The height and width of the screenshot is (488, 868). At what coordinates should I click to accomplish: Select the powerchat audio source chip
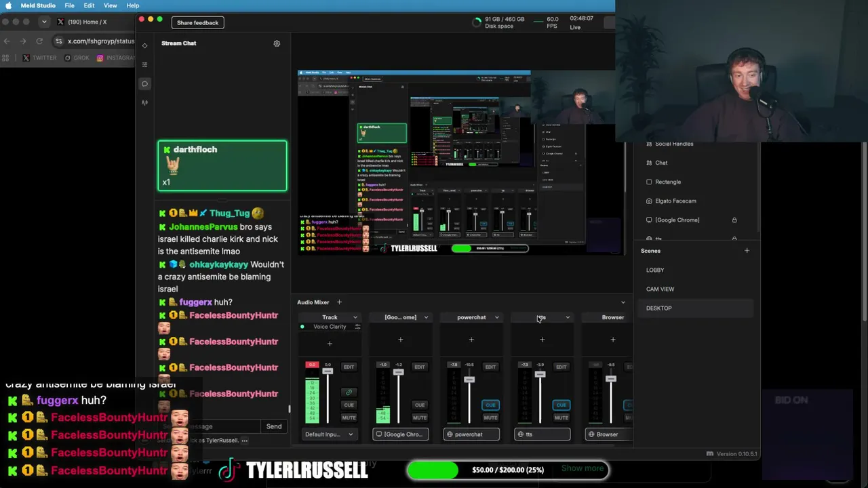(471, 434)
